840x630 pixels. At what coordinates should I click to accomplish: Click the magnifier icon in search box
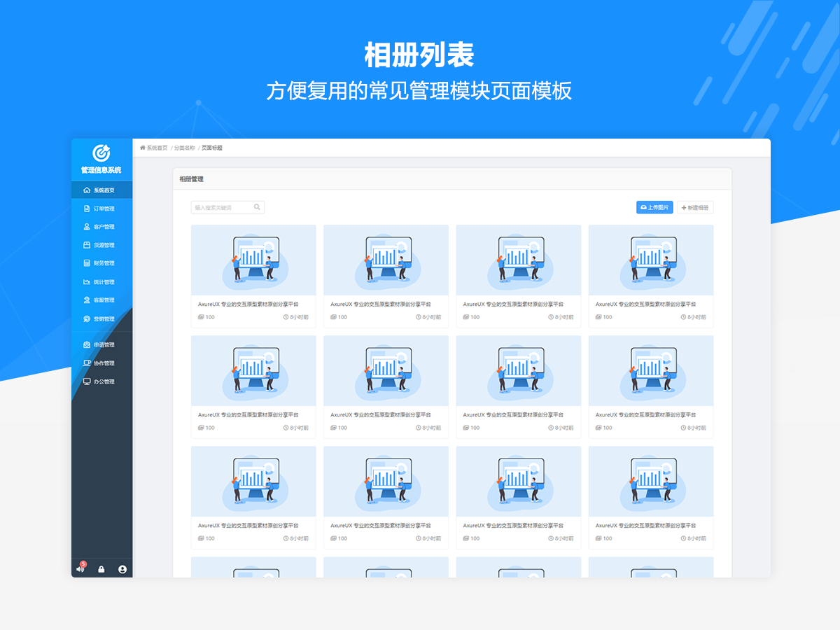[257, 207]
